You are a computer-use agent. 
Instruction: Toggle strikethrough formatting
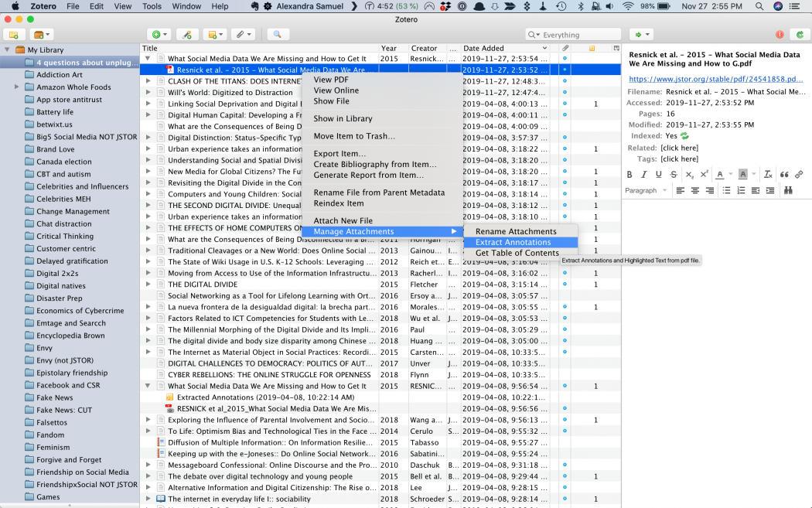click(x=674, y=175)
